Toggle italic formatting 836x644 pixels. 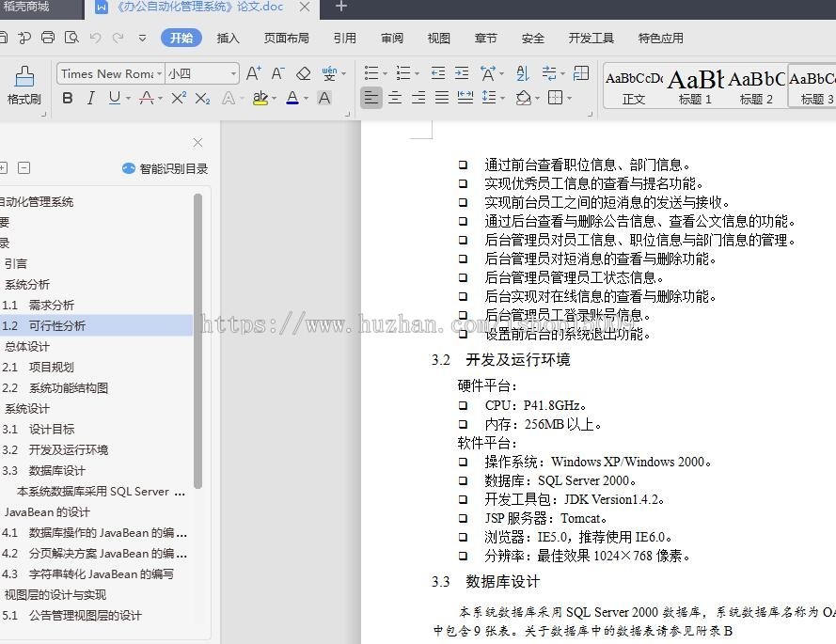click(x=90, y=97)
